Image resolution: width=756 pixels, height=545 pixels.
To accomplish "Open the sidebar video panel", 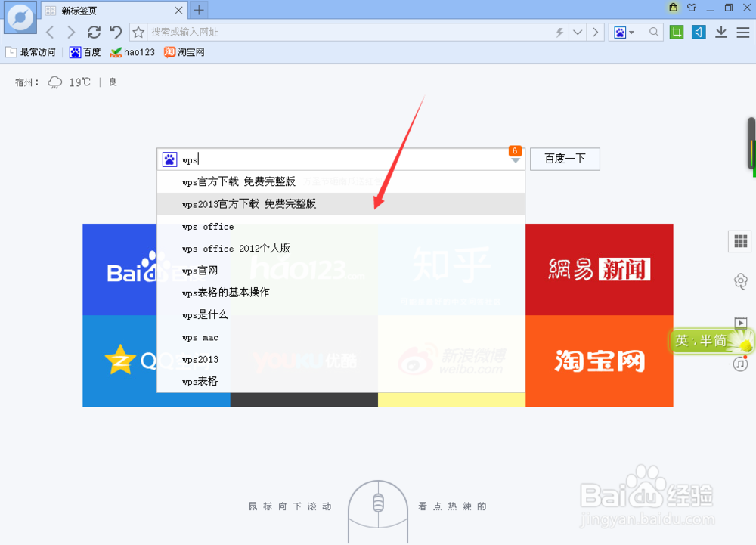I will [x=739, y=321].
